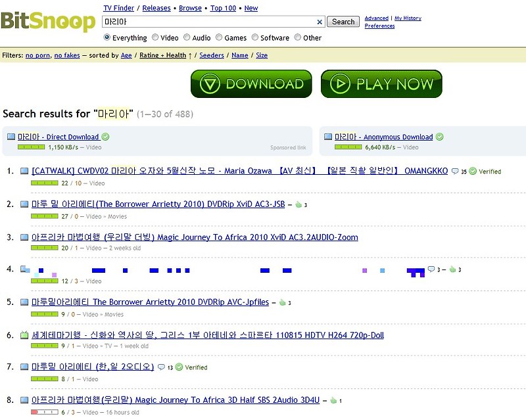Click the green DOWNLOAD button
This screenshot has width=526, height=420.
(251, 84)
